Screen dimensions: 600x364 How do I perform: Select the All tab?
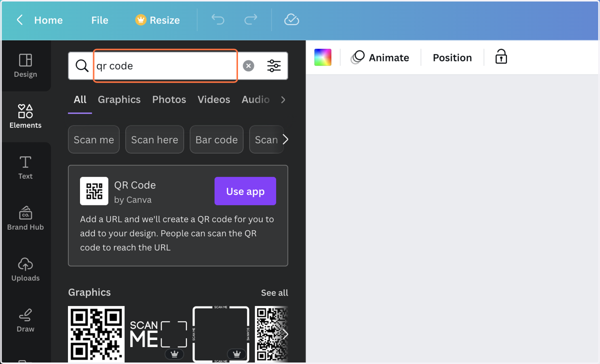[80, 99]
